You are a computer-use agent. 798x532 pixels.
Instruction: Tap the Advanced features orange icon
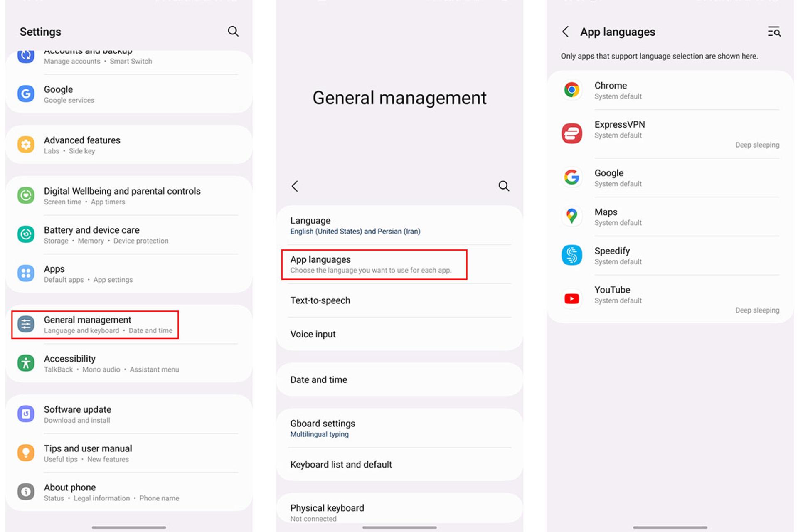click(x=26, y=145)
